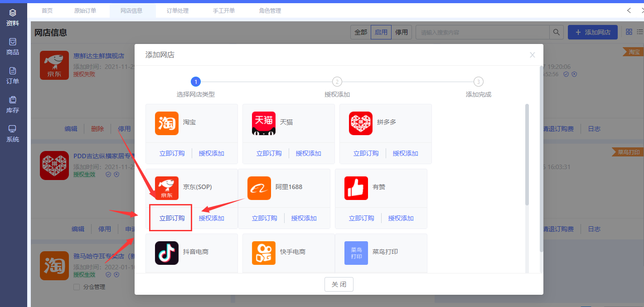Click step 3 添加完成 in wizard
The width and height of the screenshot is (644, 307).
pyautogui.click(x=479, y=87)
